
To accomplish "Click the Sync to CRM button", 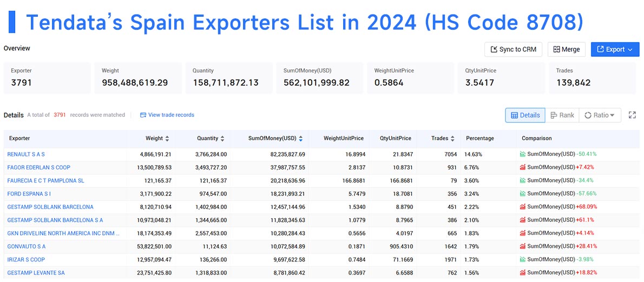I will point(513,49).
